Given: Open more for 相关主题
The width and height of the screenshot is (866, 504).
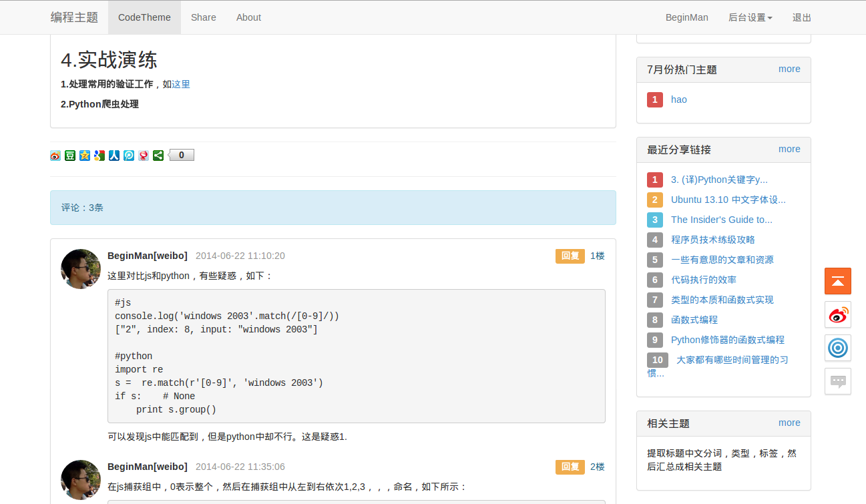Looking at the screenshot, I should pyautogui.click(x=789, y=423).
